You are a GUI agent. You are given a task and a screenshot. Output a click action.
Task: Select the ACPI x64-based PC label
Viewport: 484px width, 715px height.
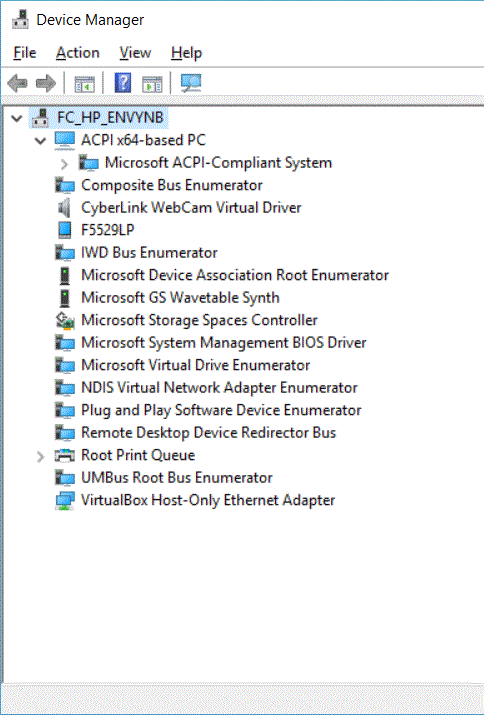tap(143, 140)
